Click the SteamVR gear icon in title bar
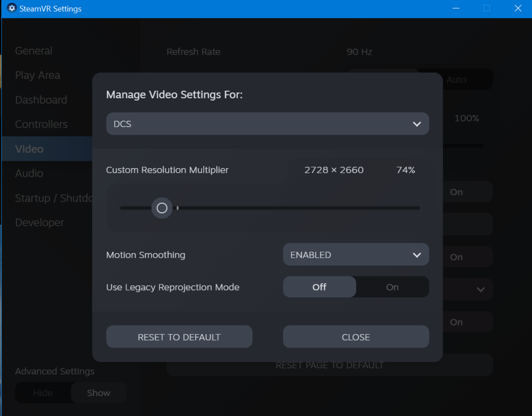The width and height of the screenshot is (532, 416). pyautogui.click(x=12, y=8)
